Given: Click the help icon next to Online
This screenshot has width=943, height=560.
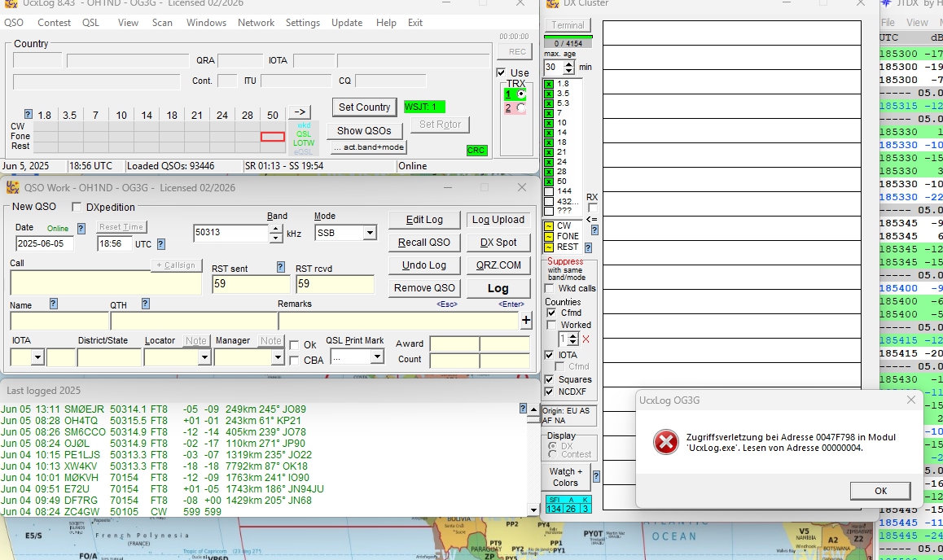Looking at the screenshot, I should (x=81, y=229).
